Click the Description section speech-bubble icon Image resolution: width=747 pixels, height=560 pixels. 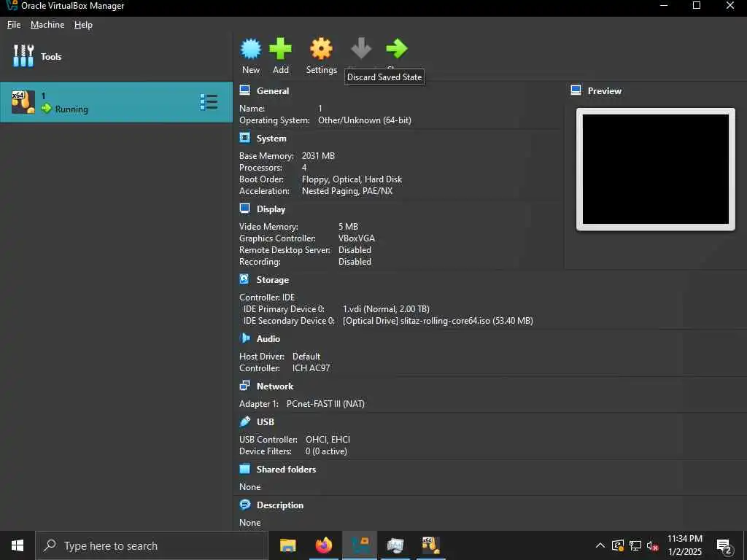tap(245, 505)
